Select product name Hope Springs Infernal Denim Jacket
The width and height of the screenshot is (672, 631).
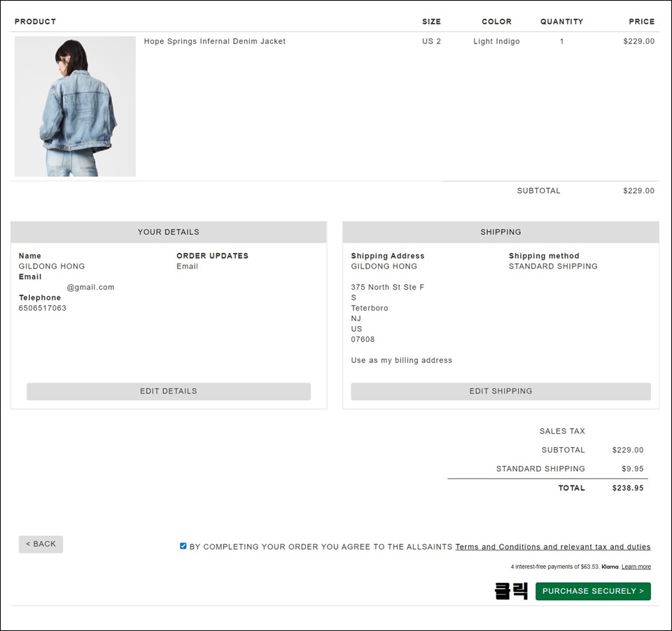215,41
